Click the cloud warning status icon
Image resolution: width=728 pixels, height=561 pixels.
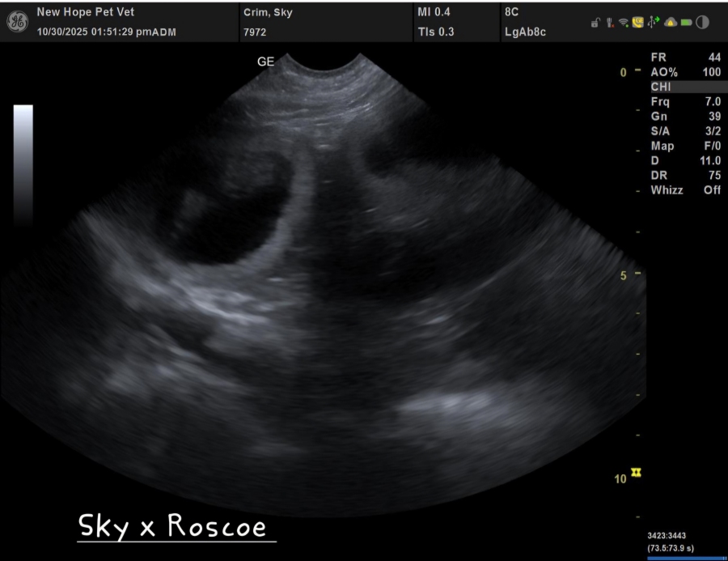[670, 23]
